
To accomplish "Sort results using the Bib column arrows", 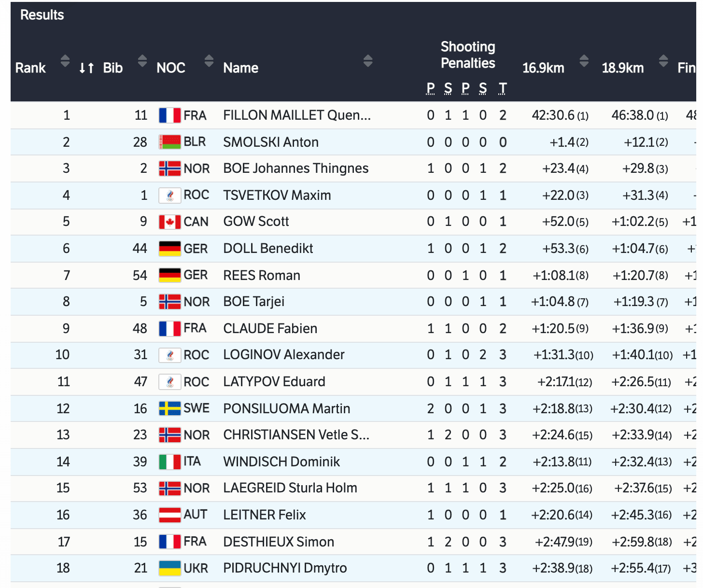I will [x=142, y=61].
